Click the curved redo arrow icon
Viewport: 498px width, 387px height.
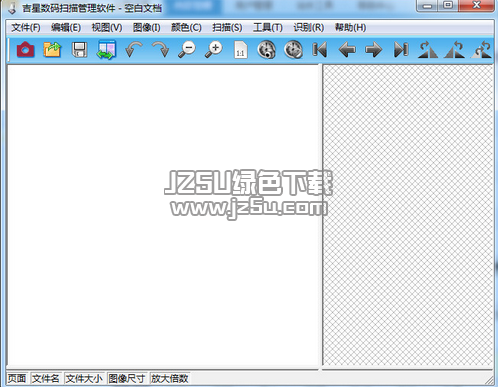(160, 50)
